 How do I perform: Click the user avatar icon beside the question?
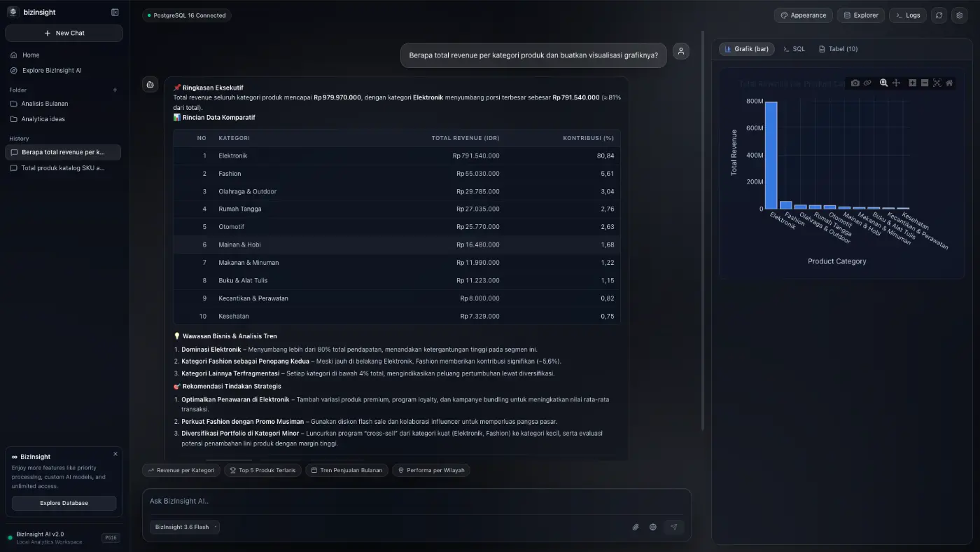pyautogui.click(x=681, y=51)
